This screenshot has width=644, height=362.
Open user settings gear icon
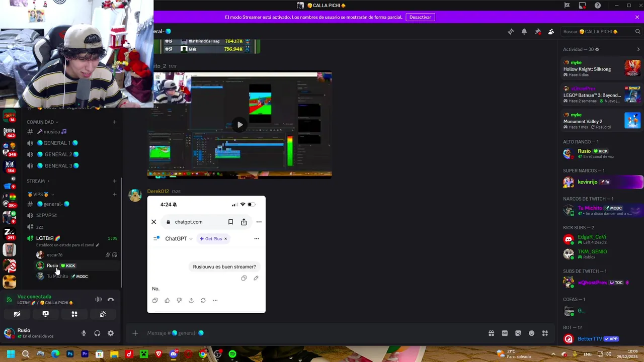pos(111,333)
